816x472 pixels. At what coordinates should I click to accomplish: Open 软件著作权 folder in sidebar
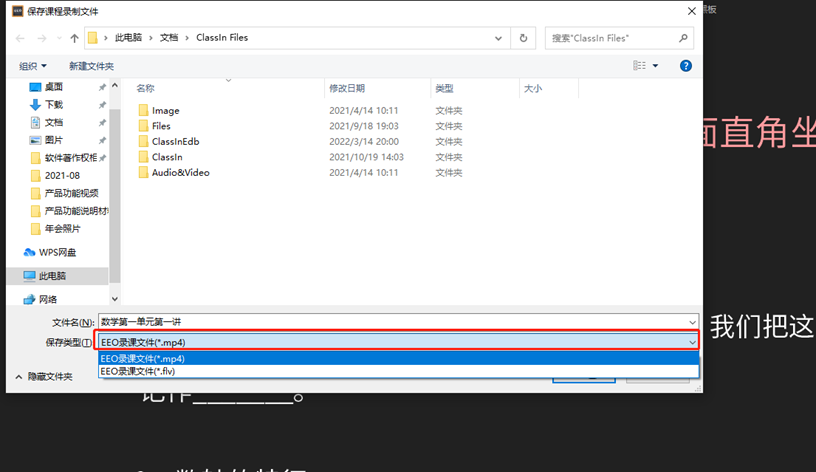(x=70, y=158)
